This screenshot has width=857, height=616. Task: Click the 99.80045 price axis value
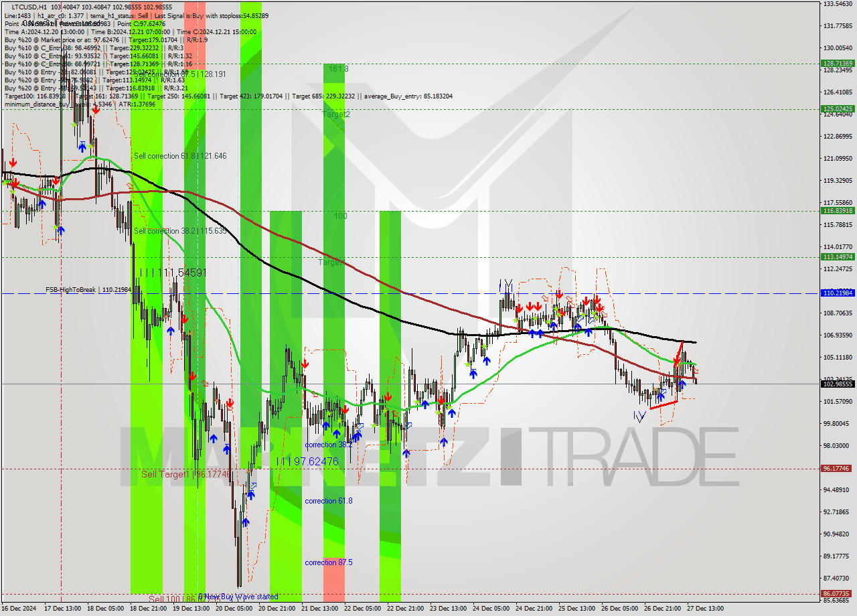pyautogui.click(x=838, y=424)
